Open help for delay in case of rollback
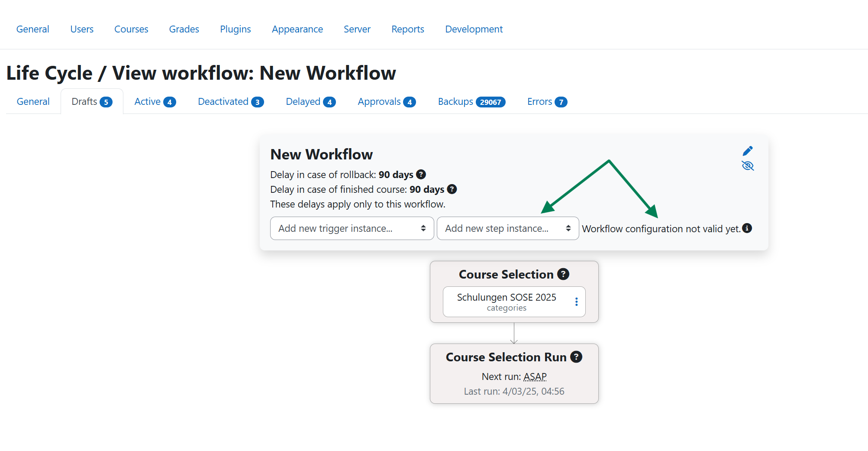 click(421, 175)
